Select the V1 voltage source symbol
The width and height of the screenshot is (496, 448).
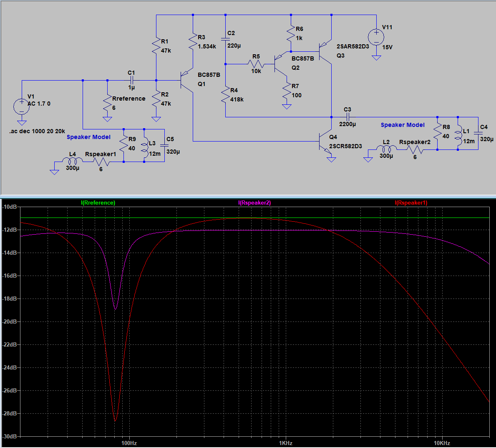(22, 107)
